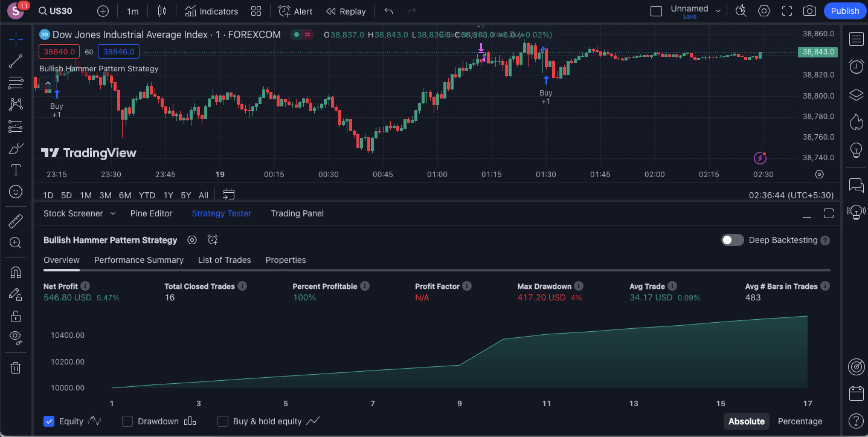Screen dimensions: 868x437
Task: Open the emoji icons tool
Action: pyautogui.click(x=16, y=192)
